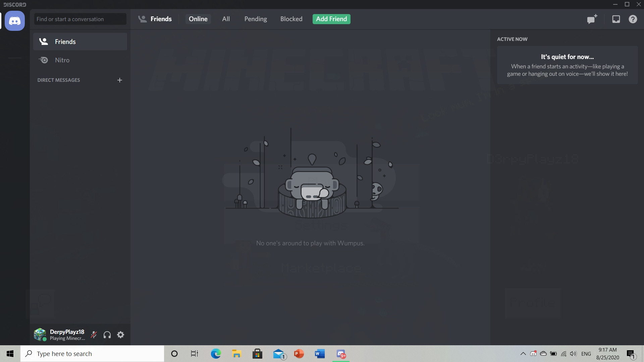Create DM with plus icon
Viewport: 644px width, 362px height.
coord(120,80)
